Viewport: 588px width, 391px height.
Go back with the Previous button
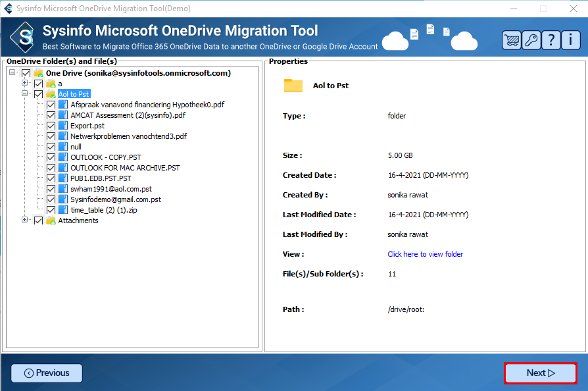[47, 373]
